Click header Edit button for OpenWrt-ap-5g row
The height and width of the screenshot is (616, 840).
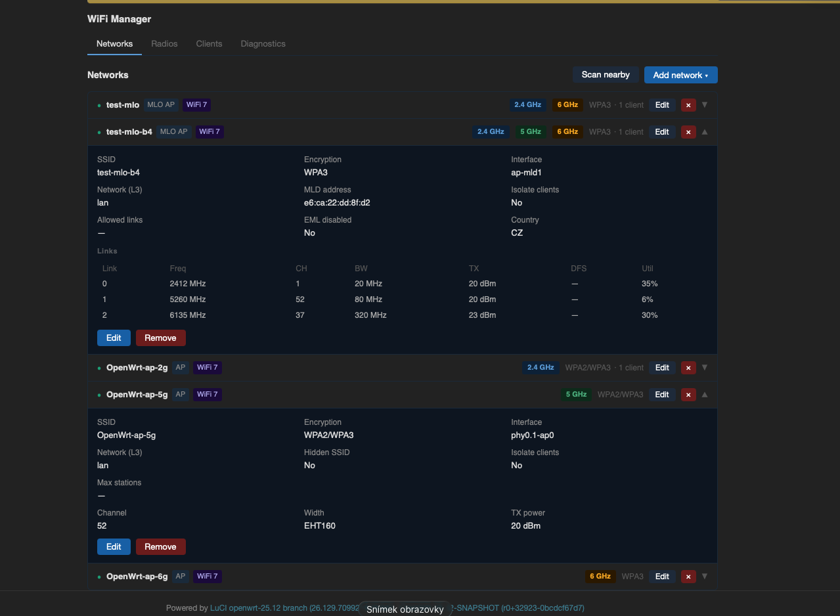point(662,395)
